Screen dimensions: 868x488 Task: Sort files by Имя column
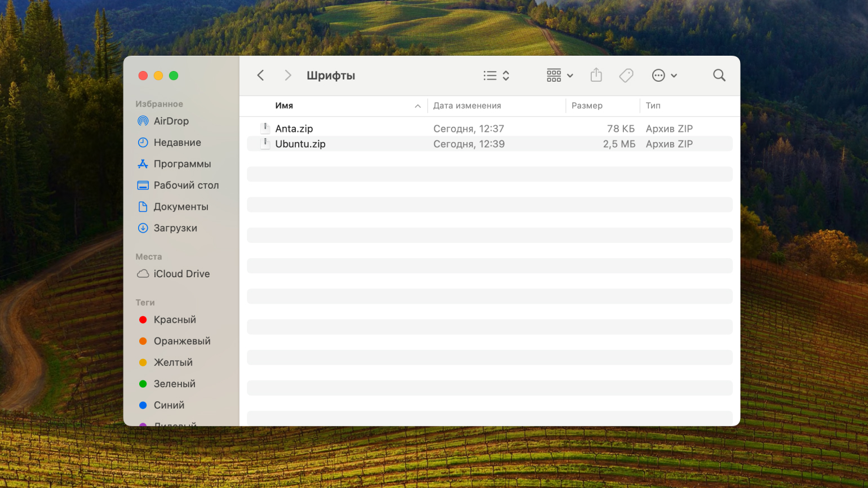pyautogui.click(x=284, y=106)
